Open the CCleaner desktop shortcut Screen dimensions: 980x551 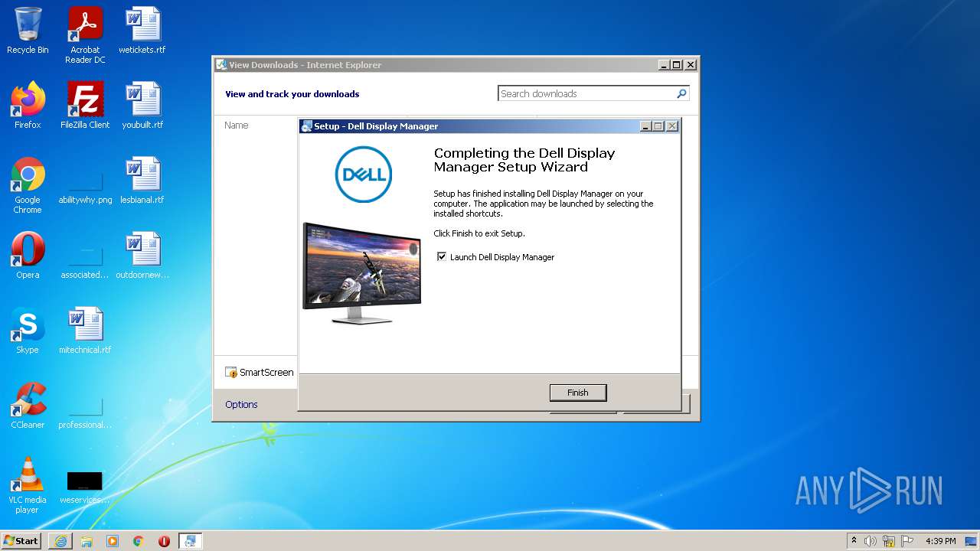pyautogui.click(x=28, y=406)
